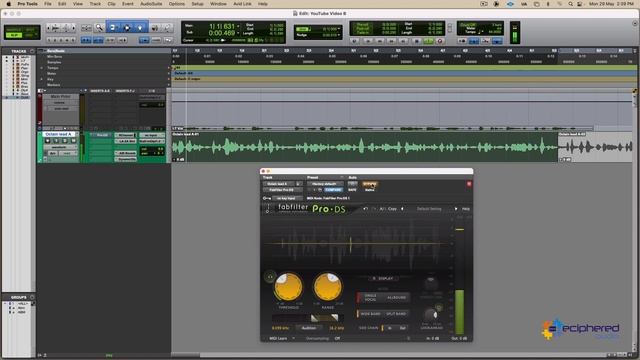Toggle plugin Bypass button
The height and width of the screenshot is (360, 640).
(x=370, y=184)
